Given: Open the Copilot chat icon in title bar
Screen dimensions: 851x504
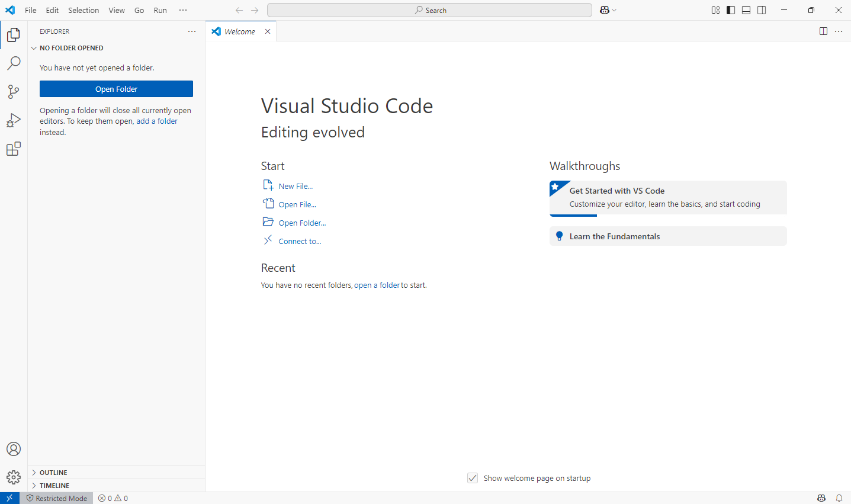Looking at the screenshot, I should coord(605,10).
